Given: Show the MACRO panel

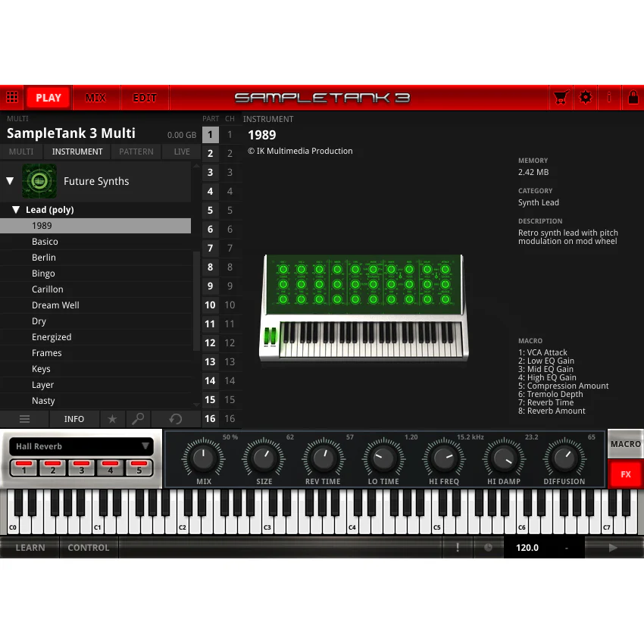Looking at the screenshot, I should (626, 444).
